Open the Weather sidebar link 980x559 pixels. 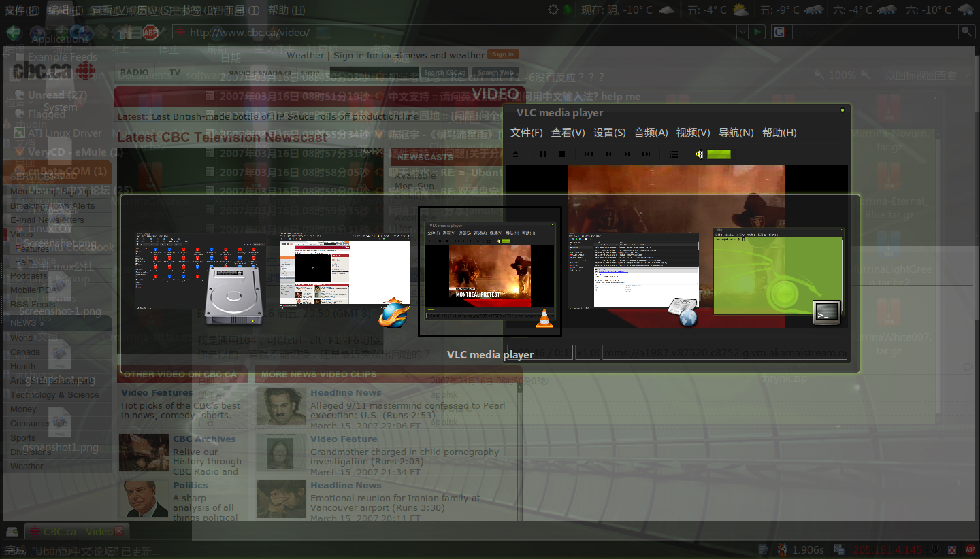[27, 467]
